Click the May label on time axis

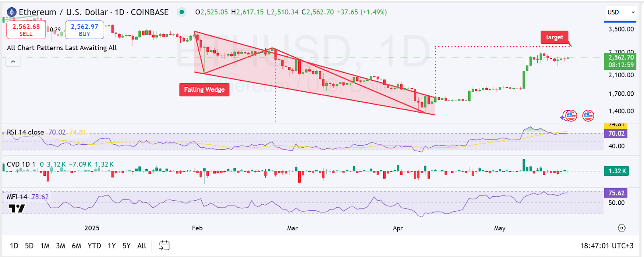coord(500,228)
